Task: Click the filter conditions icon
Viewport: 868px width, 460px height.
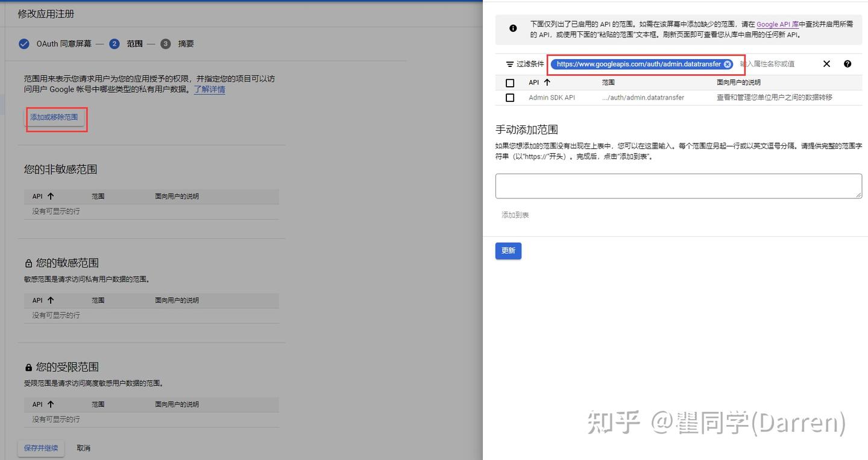Action: pos(510,64)
